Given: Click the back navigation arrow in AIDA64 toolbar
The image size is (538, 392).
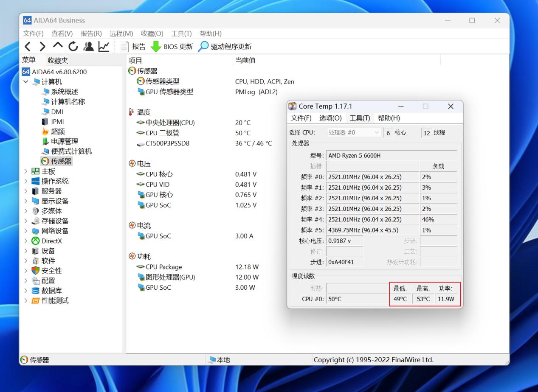Looking at the screenshot, I should 27,46.
